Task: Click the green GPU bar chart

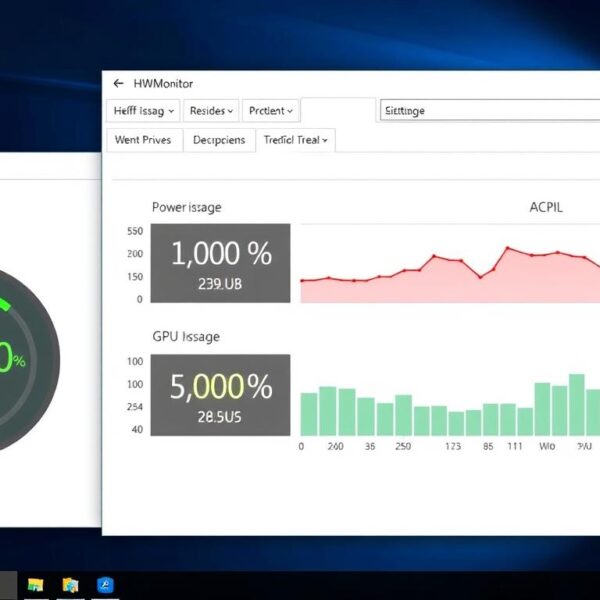Action: (450, 405)
